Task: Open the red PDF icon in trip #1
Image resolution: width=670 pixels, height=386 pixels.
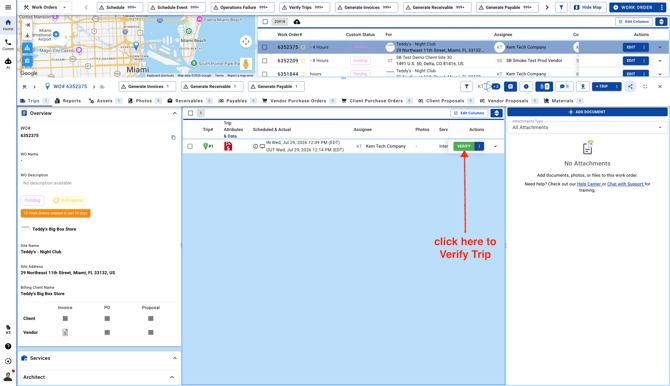Action: (x=228, y=146)
